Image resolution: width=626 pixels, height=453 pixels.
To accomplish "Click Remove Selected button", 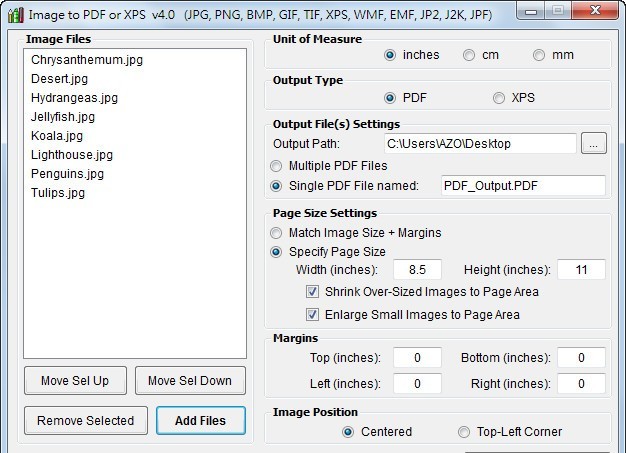I will [x=85, y=421].
